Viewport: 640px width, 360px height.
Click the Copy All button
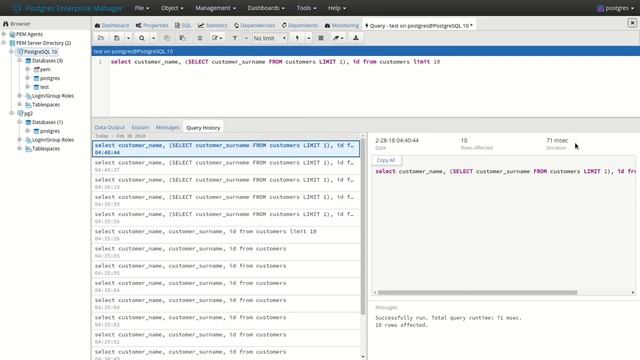click(x=386, y=160)
